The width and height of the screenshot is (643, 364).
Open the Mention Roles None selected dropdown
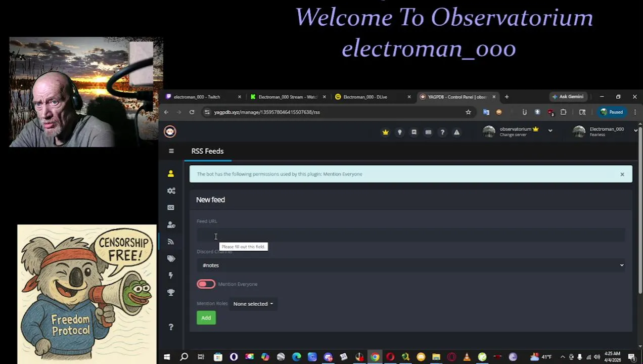[253, 304]
